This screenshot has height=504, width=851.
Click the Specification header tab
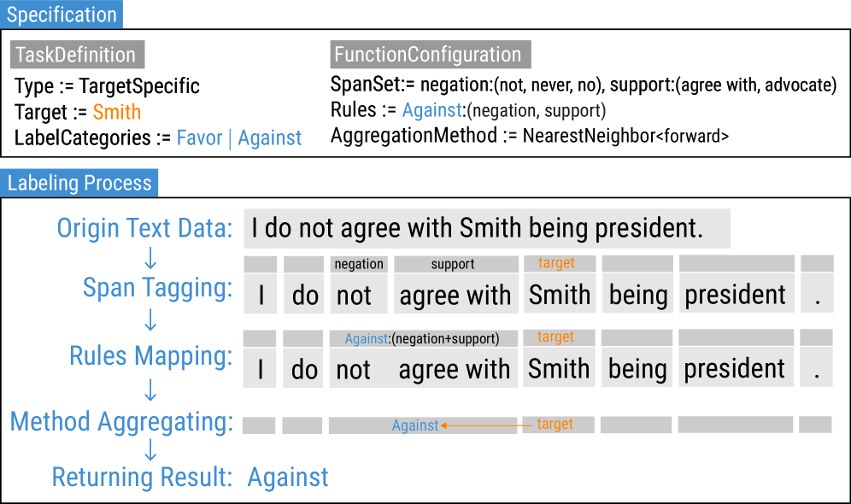(62, 15)
